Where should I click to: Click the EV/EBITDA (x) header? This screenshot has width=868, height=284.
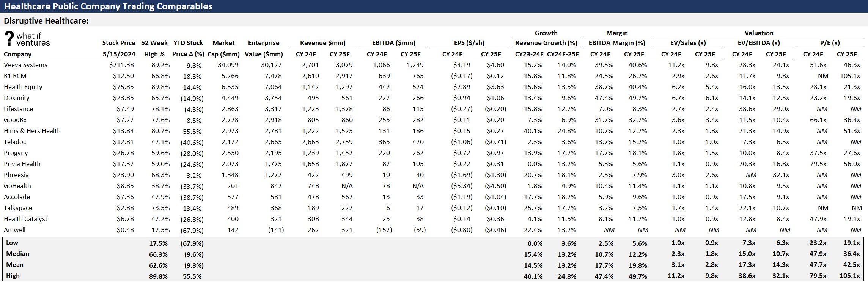pos(759,43)
